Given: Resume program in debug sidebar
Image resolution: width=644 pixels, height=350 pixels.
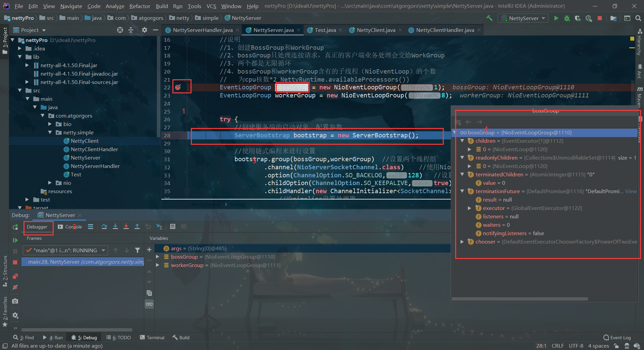Looking at the screenshot, I should tap(15, 240).
